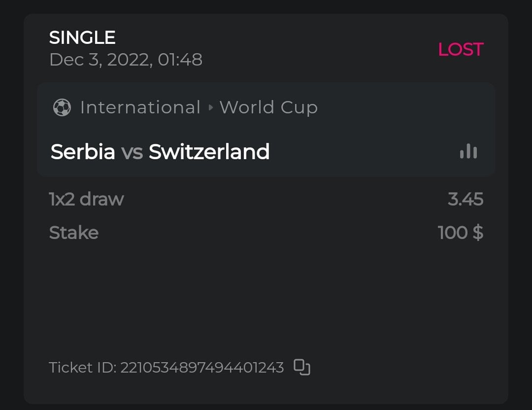The width and height of the screenshot is (532, 410).
Task: Click the LOST bet status label
Action: (461, 49)
